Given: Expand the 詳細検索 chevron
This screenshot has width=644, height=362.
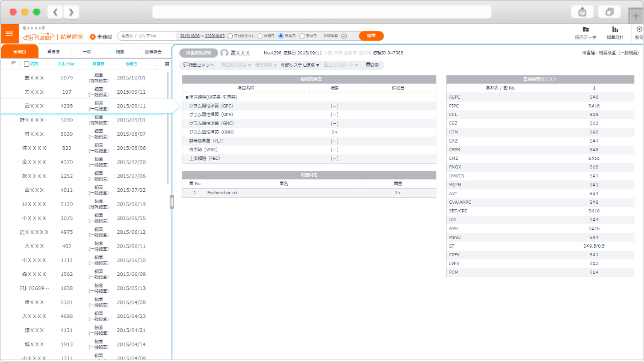Looking at the screenshot, I should click(x=344, y=36).
